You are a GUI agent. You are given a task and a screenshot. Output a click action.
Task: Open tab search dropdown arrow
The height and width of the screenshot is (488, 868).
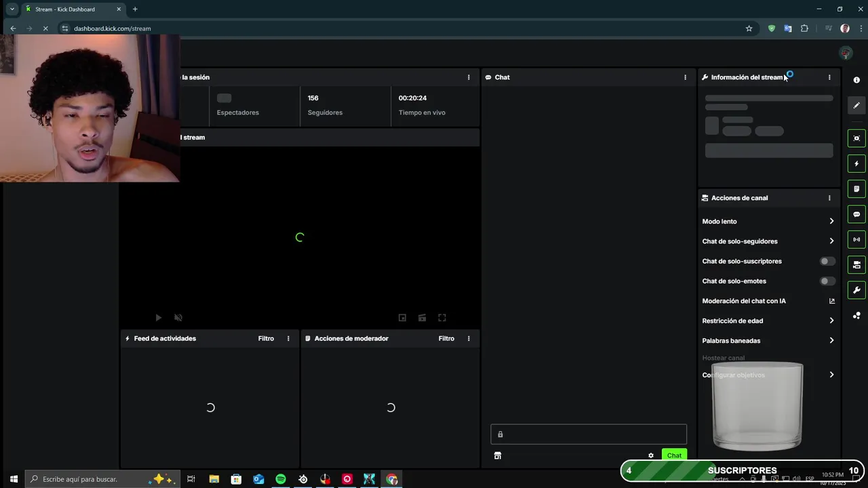point(12,9)
